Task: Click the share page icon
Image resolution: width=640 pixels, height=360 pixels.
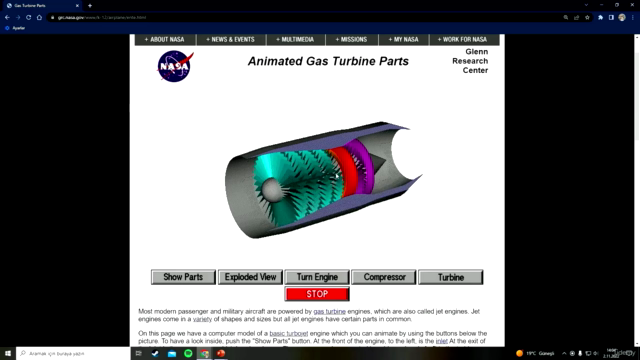Action: coord(576,18)
